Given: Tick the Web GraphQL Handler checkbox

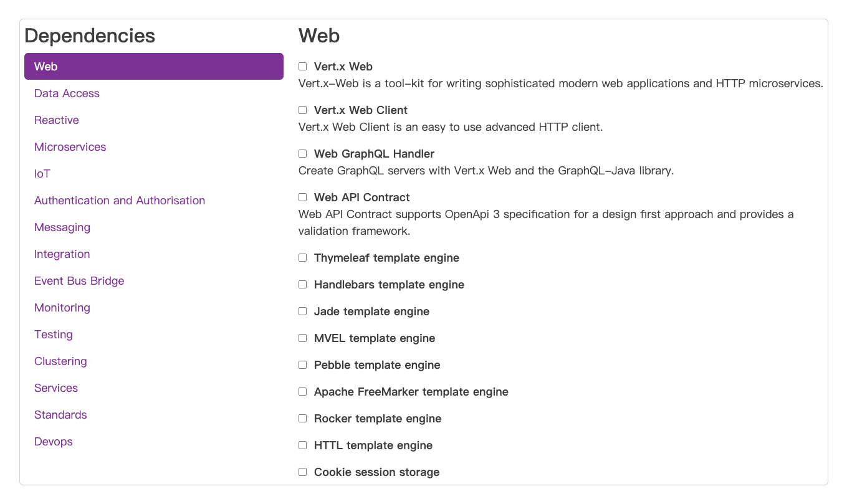Looking at the screenshot, I should [x=302, y=154].
